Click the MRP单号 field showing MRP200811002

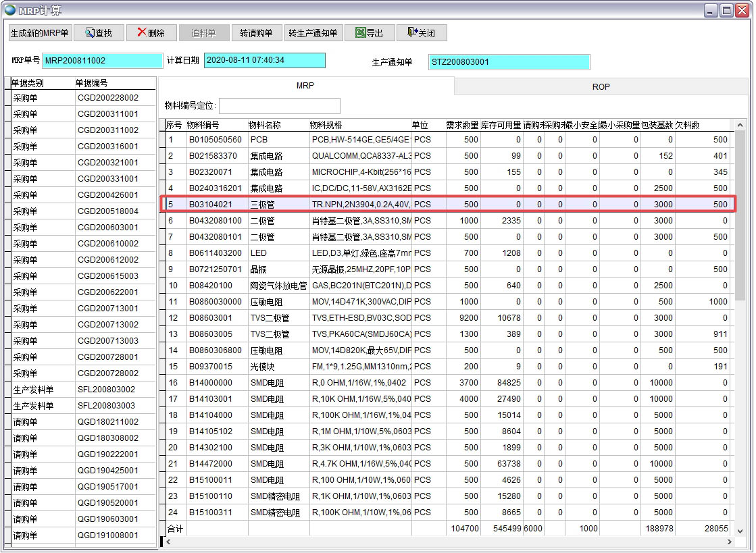pos(101,60)
